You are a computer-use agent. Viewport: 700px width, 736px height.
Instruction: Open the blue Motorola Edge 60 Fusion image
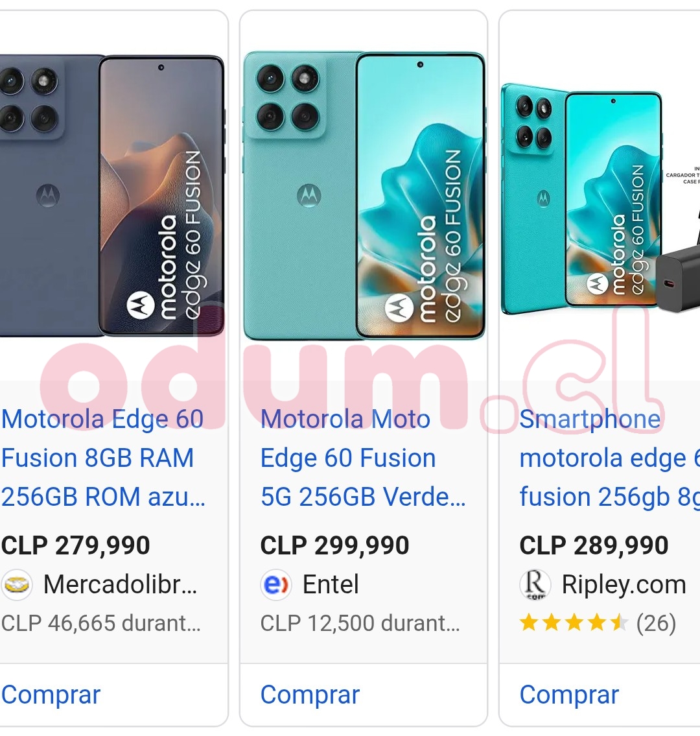[112, 195]
